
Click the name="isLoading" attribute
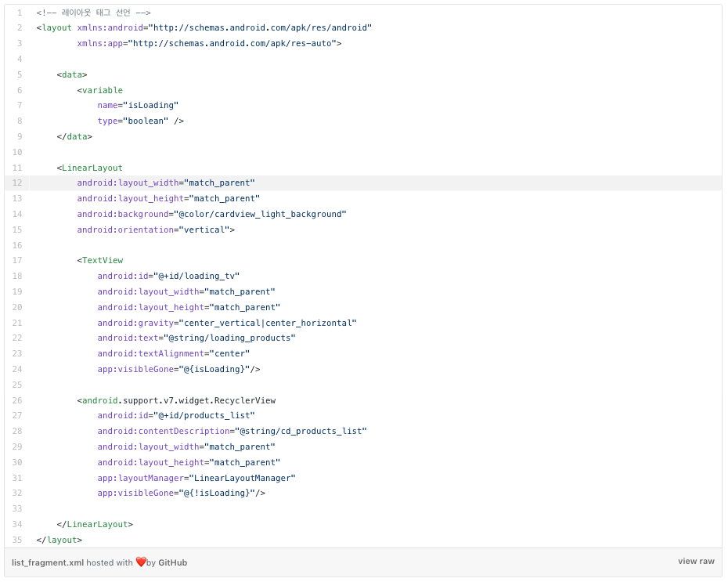(138, 106)
